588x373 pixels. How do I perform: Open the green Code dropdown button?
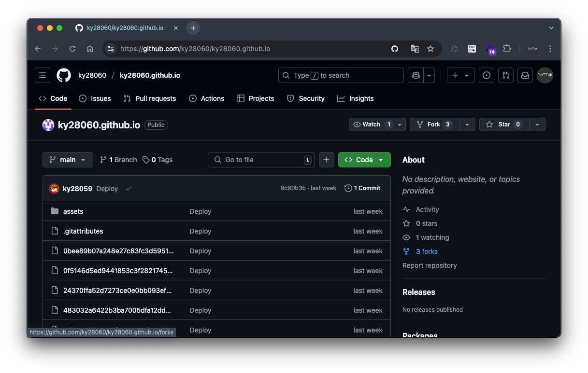pyautogui.click(x=364, y=160)
